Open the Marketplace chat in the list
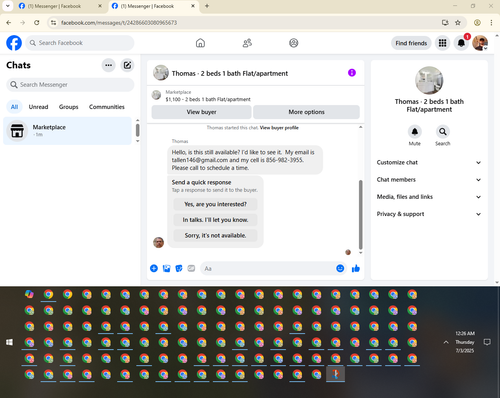Screen dimensions: 500x398 [x=67, y=131]
